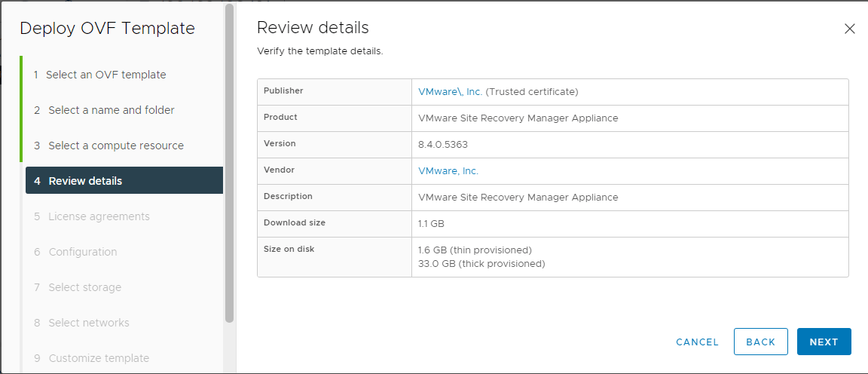Image resolution: width=868 pixels, height=374 pixels.
Task: Click the Vendor row label
Action: tap(279, 170)
